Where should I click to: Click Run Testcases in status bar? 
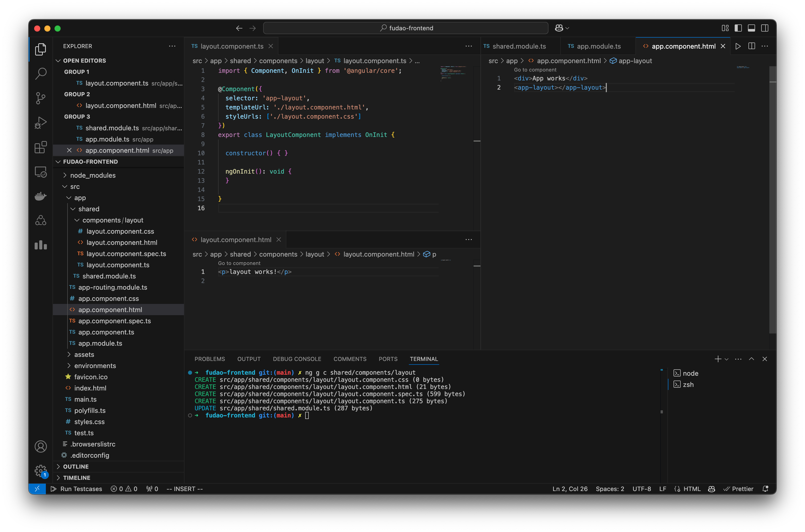click(x=77, y=488)
